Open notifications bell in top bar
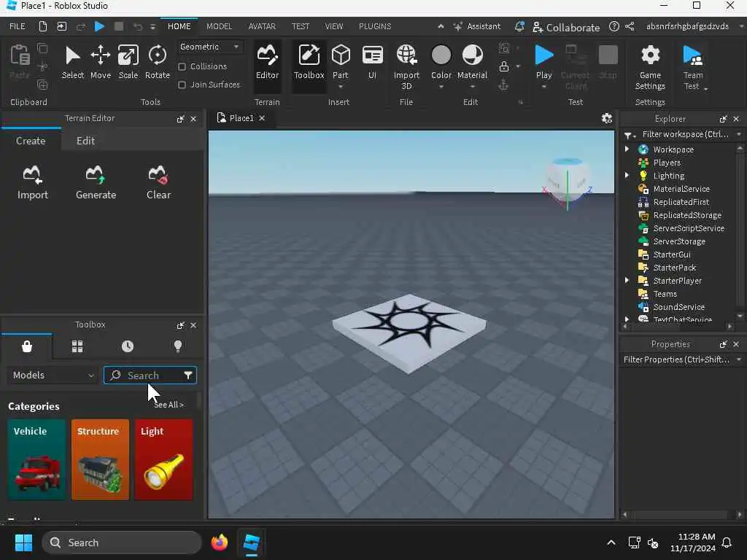Image resolution: width=747 pixels, height=560 pixels. pyautogui.click(x=519, y=27)
